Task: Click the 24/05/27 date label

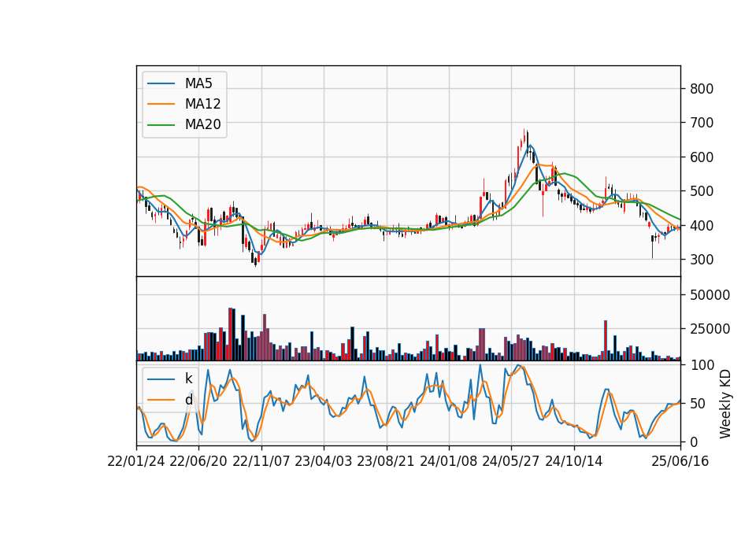Action: [511, 462]
